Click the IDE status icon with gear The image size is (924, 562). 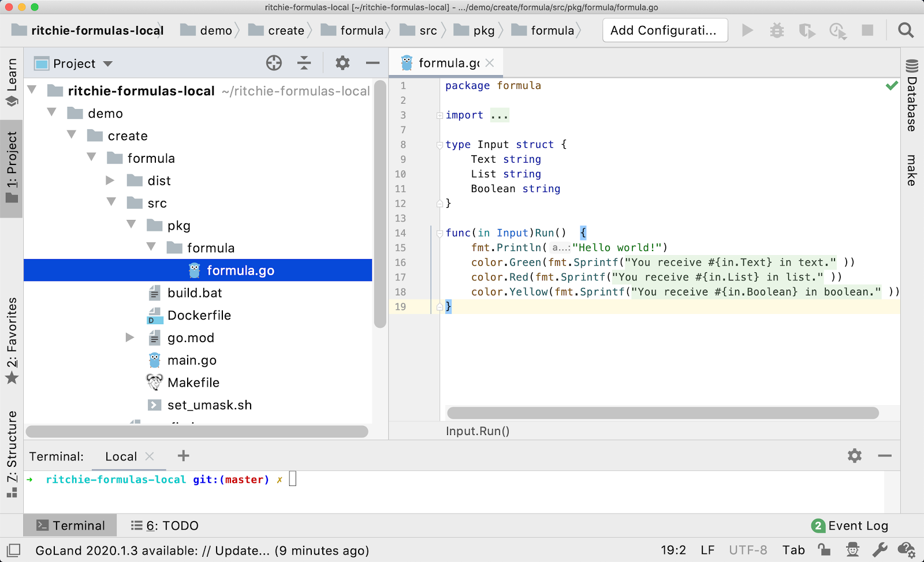(907, 550)
